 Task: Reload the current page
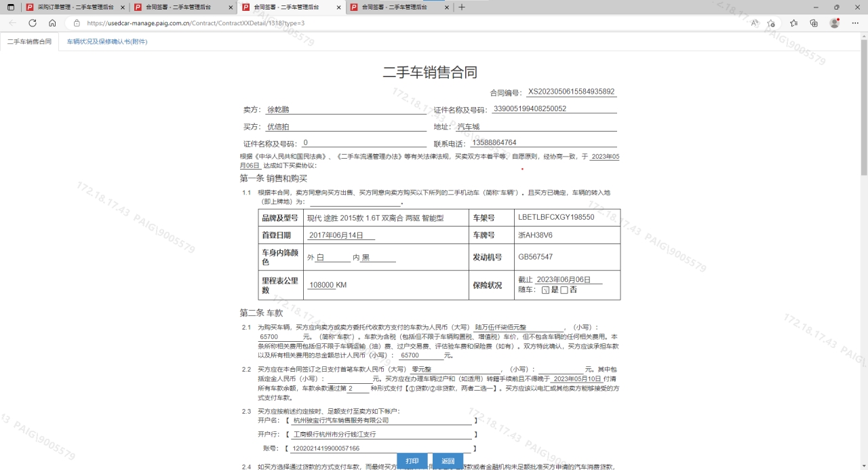[33, 22]
